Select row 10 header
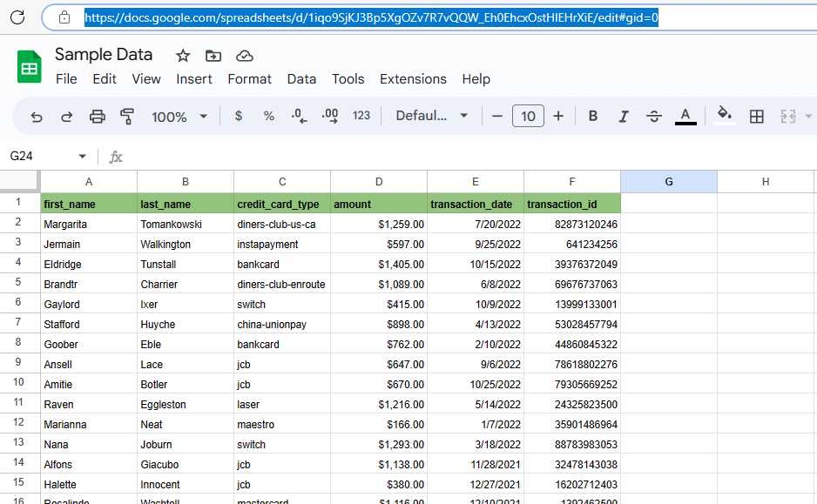The height and width of the screenshot is (504, 817). coord(20,383)
